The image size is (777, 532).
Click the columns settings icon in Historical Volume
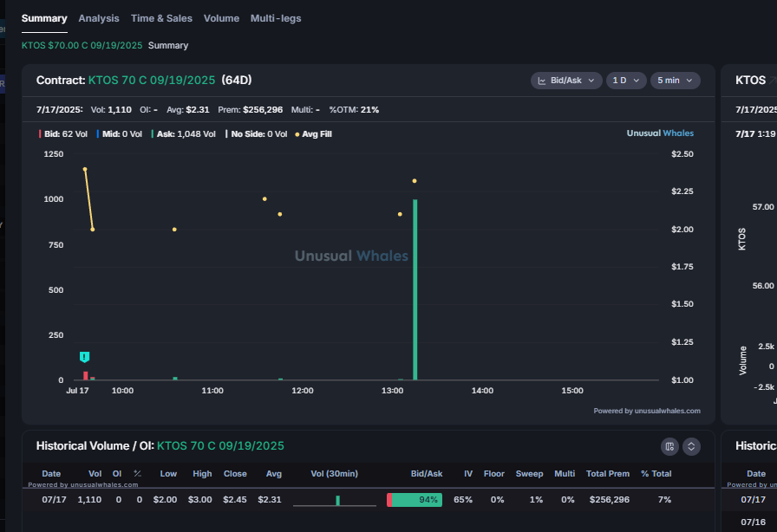click(x=669, y=446)
